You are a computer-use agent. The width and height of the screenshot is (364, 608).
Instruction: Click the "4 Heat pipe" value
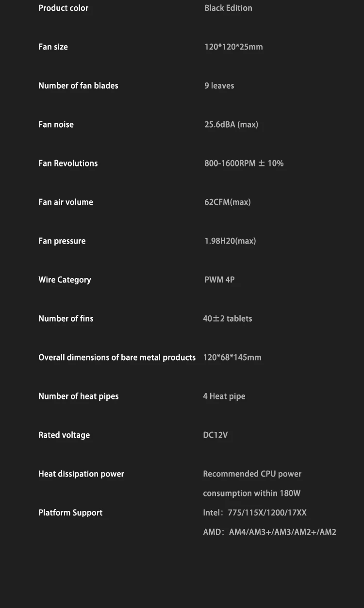[x=224, y=396]
